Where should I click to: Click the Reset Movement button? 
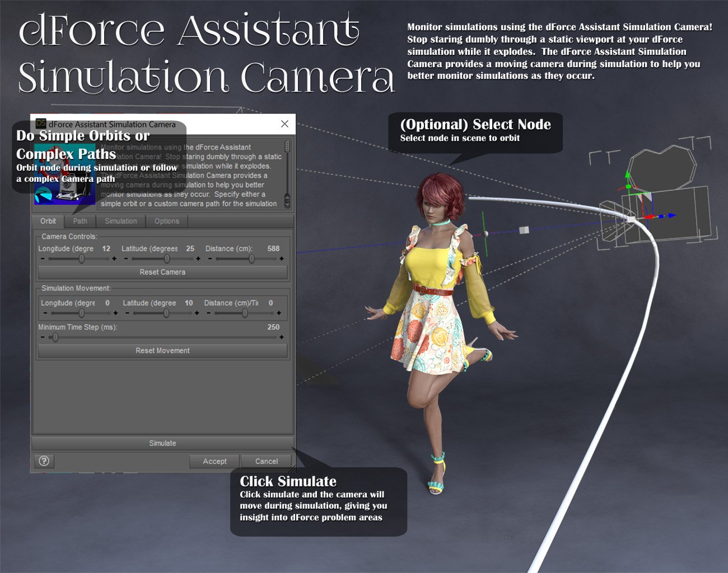162,351
